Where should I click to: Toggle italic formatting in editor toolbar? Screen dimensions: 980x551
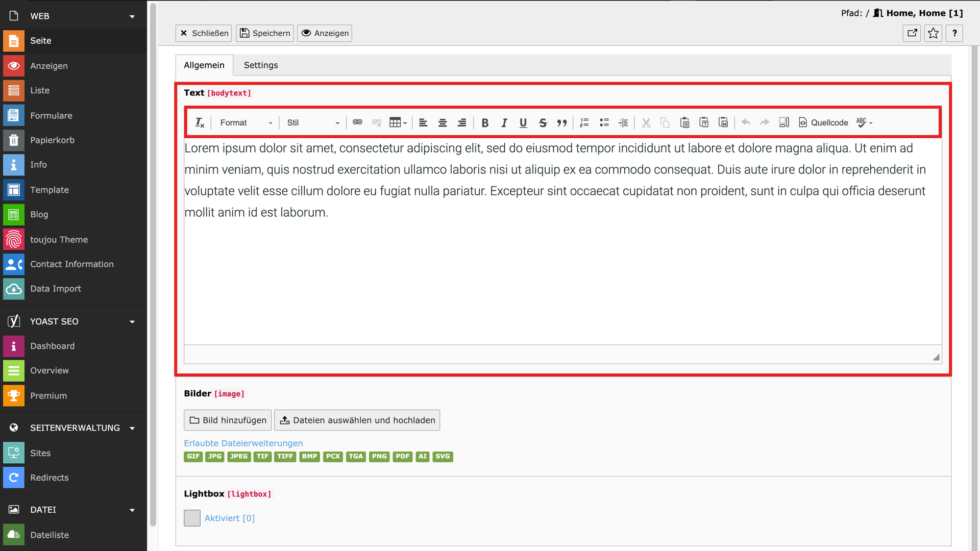pyautogui.click(x=504, y=122)
